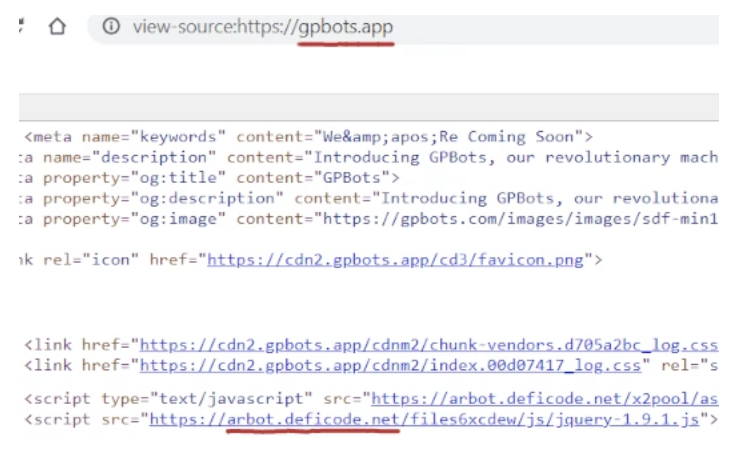Image resolution: width=748 pixels, height=450 pixels.
Task: Select the property="og:description" line text
Action: pyautogui.click(x=369, y=199)
